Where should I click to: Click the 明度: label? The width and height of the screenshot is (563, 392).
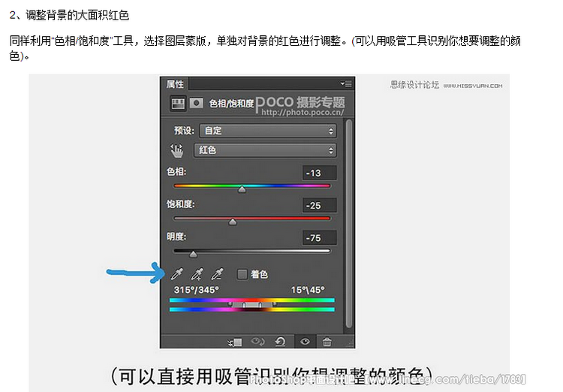coord(176,237)
